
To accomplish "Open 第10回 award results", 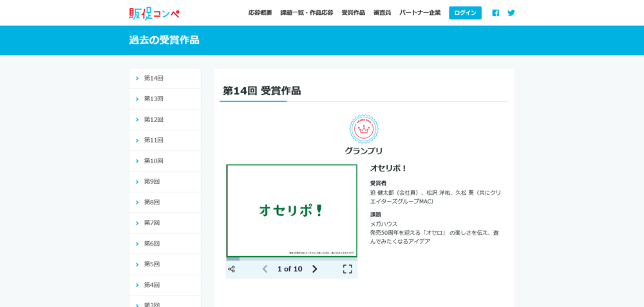I will (x=153, y=161).
